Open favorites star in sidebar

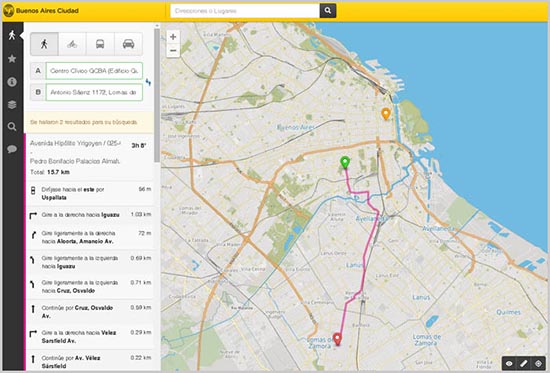[12, 58]
